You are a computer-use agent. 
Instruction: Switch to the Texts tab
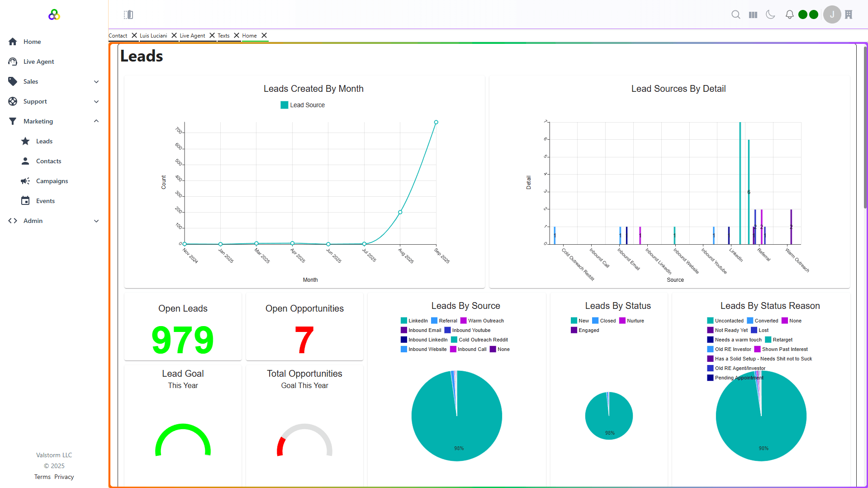point(223,36)
